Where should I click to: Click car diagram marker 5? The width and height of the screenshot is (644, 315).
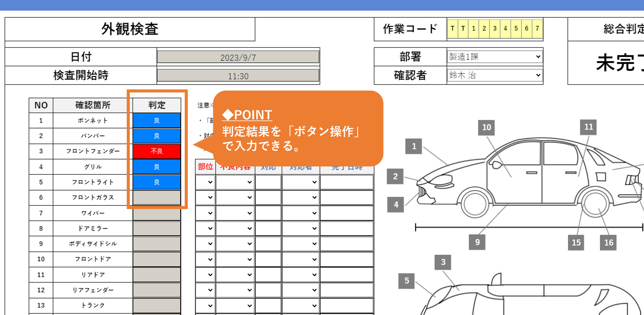[x=407, y=281]
